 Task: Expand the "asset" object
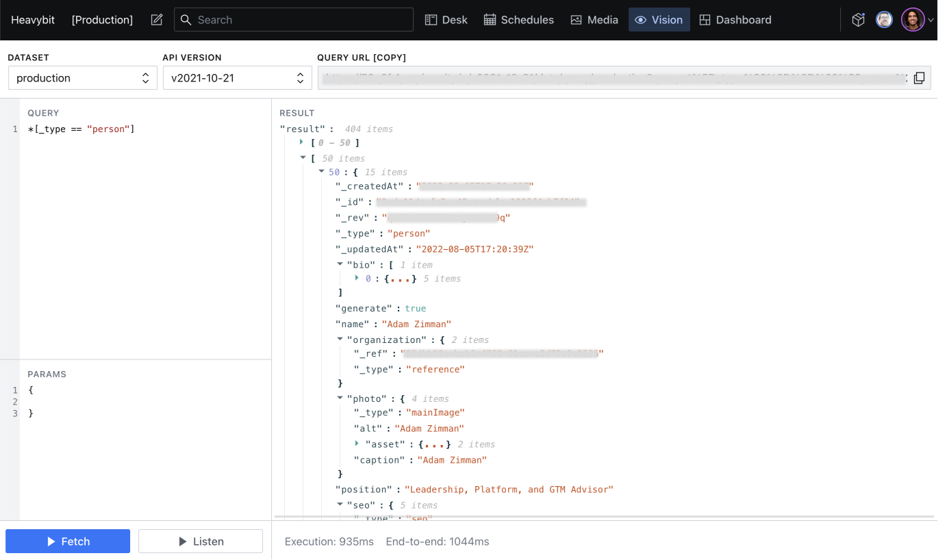point(357,444)
